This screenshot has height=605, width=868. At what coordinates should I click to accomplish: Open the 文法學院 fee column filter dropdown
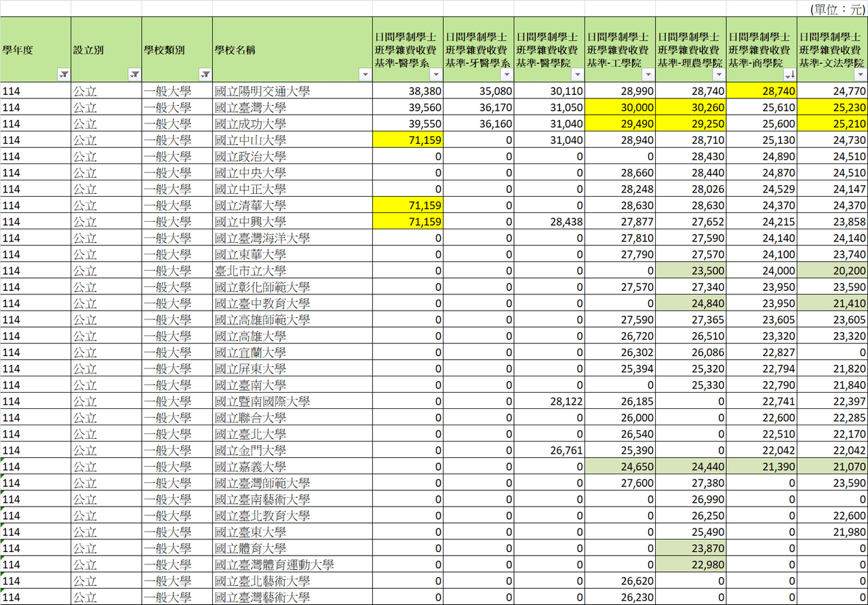coord(861,75)
